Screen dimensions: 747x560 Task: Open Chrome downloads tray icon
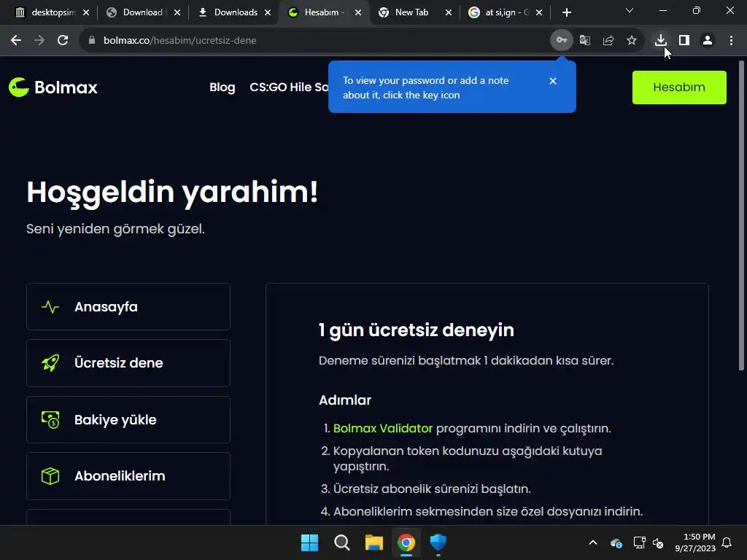[661, 41]
